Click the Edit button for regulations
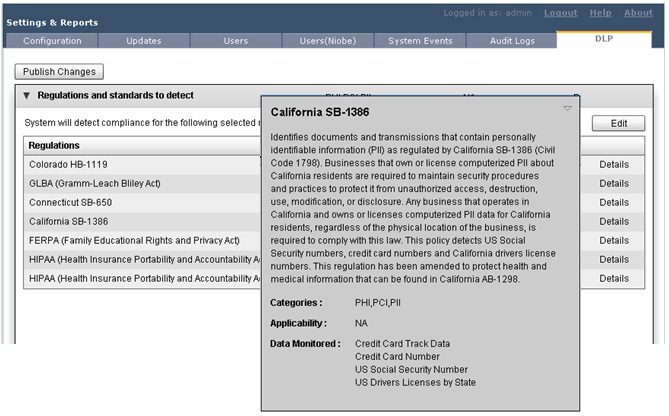This screenshot has width=669, height=416. point(619,123)
